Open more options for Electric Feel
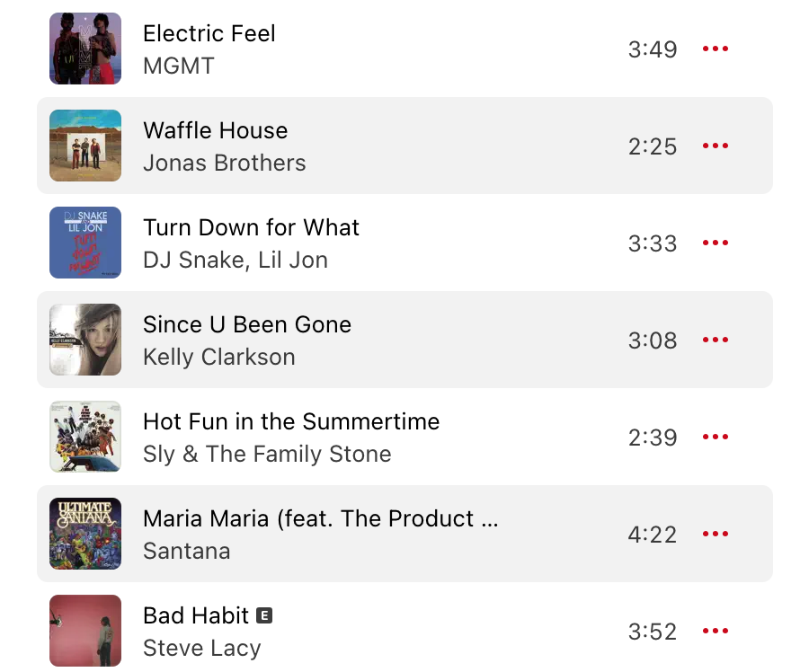The width and height of the screenshot is (809, 672). pos(715,49)
